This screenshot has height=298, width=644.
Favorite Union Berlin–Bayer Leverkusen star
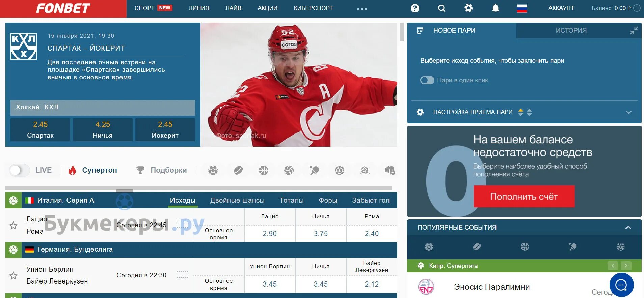(13, 276)
